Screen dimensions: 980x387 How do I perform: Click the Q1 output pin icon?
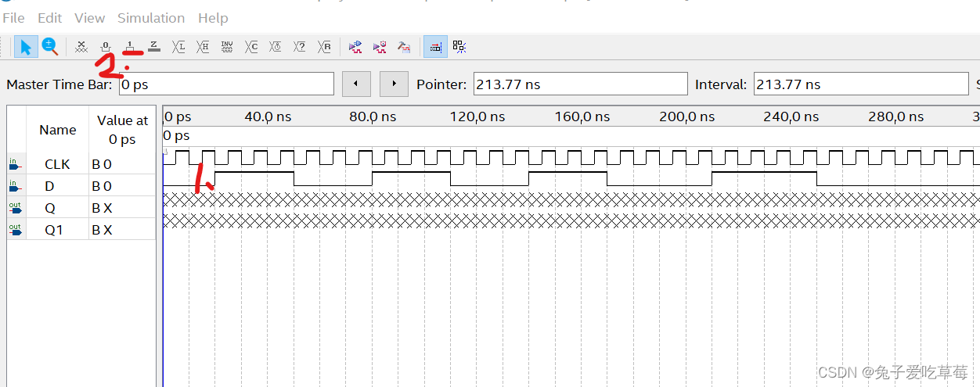15,230
